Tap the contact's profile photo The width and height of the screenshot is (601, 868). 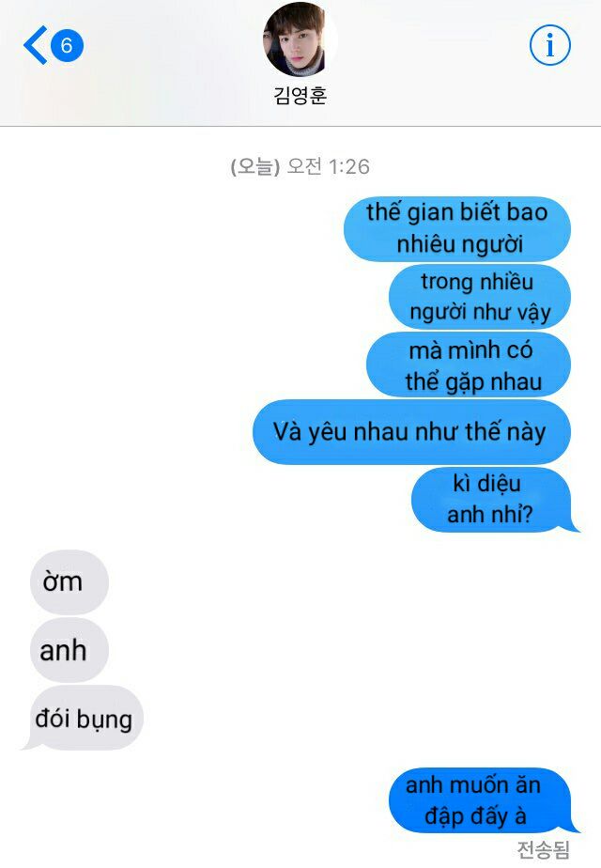[300, 39]
